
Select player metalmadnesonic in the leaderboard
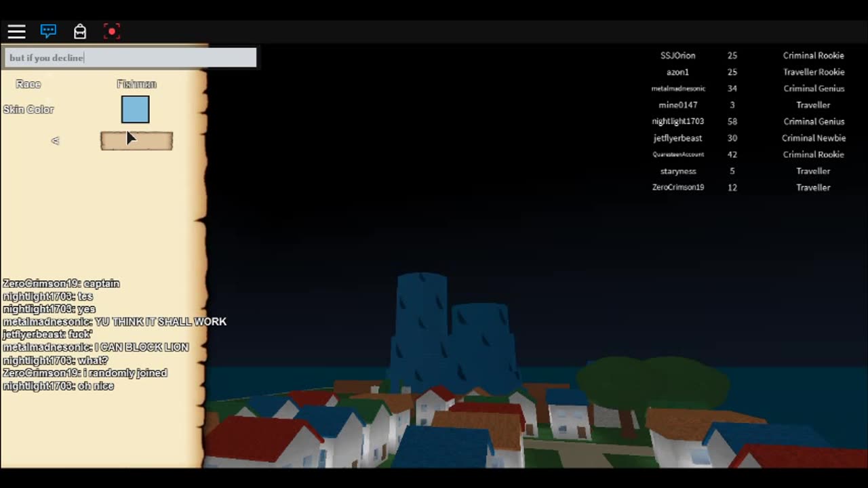pos(678,89)
